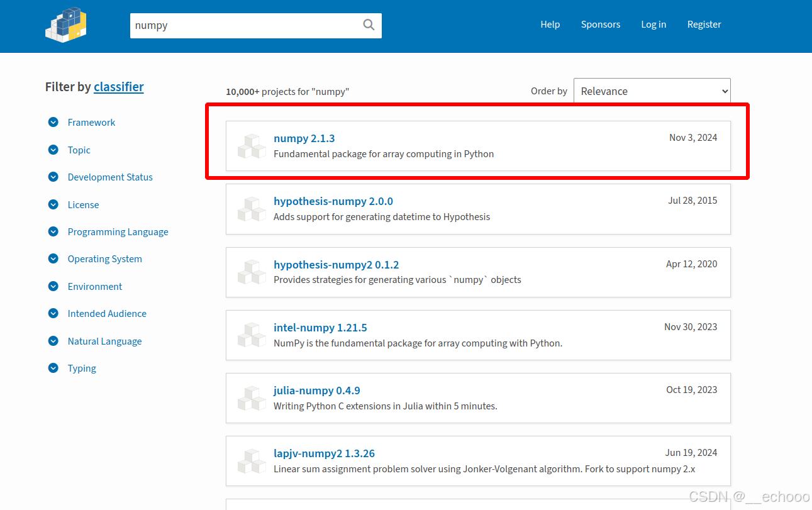
Task: Open the intel-numpy 1.21.5 project
Action: [320, 328]
